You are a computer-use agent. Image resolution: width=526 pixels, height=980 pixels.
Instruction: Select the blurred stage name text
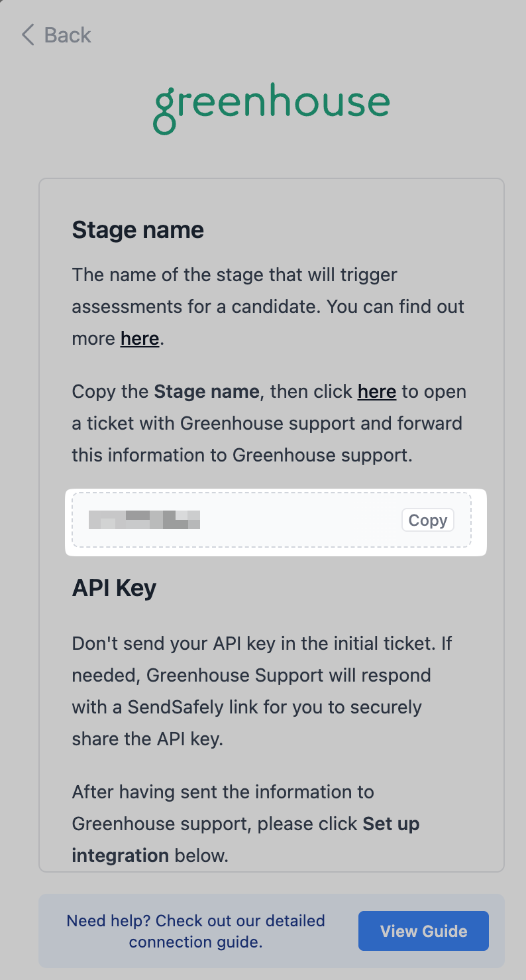point(144,520)
